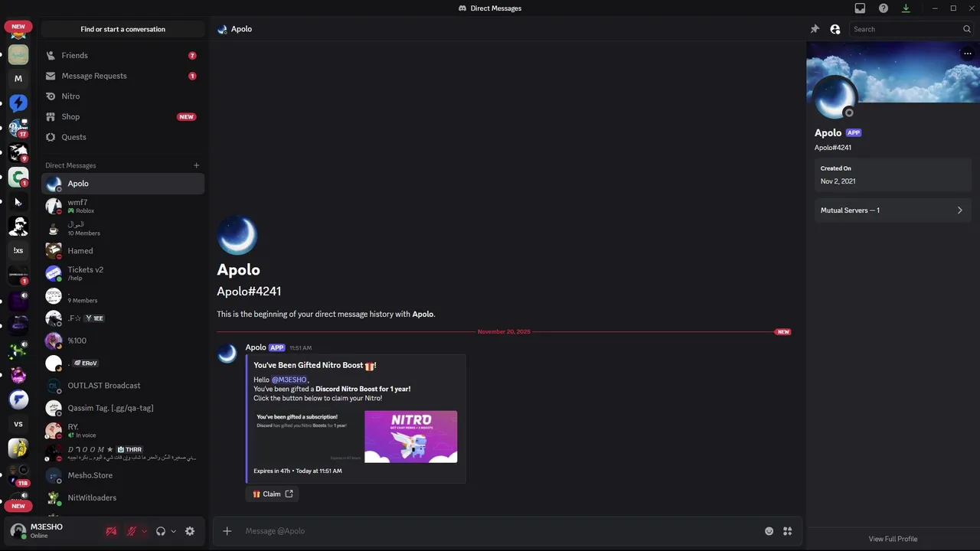Open server with 9 notifications
The width and height of the screenshot is (980, 551).
(x=18, y=153)
